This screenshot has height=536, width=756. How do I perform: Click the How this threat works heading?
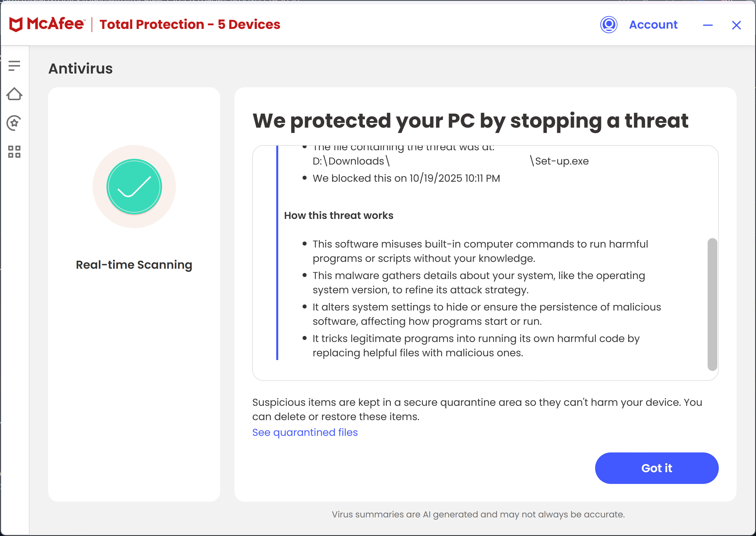point(338,215)
